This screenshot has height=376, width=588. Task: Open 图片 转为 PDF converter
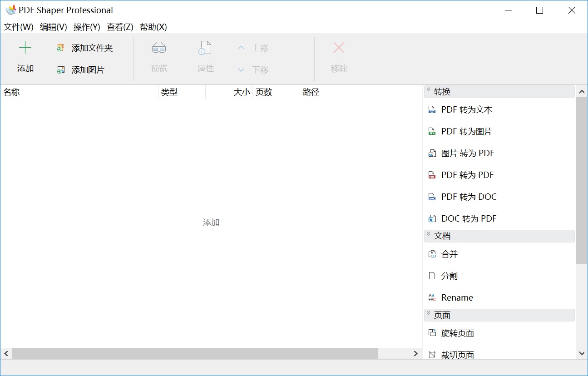click(x=467, y=153)
